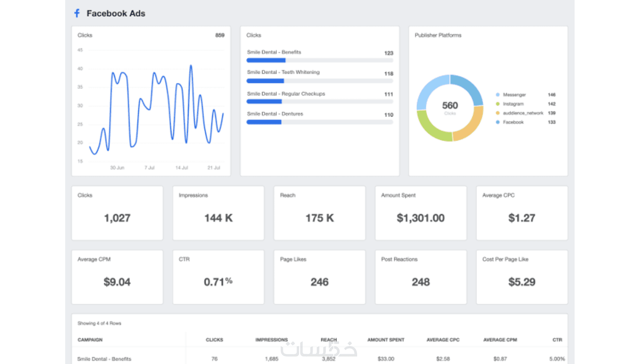Click the Smile Dental - Dentures bar
Viewport: 638px width, 364px height.
[320, 122]
